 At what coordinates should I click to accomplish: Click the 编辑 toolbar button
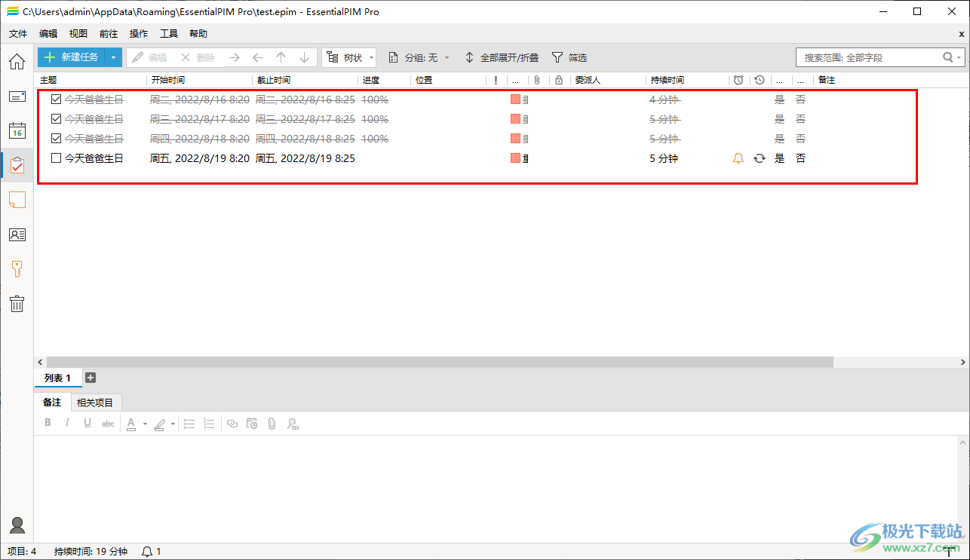click(149, 57)
